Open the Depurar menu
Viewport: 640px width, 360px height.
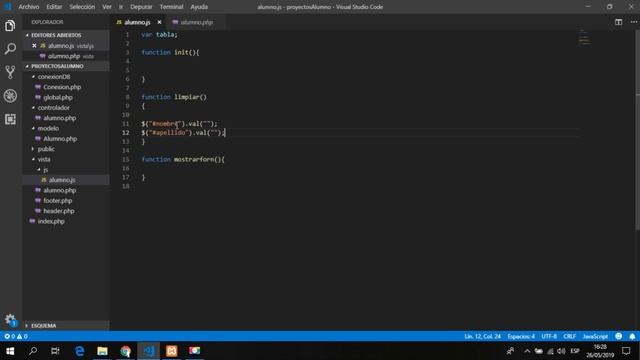point(141,7)
